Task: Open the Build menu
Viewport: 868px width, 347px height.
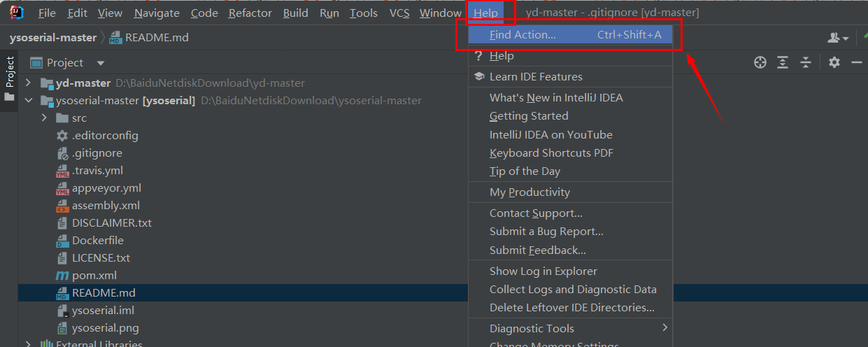Action: click(296, 13)
